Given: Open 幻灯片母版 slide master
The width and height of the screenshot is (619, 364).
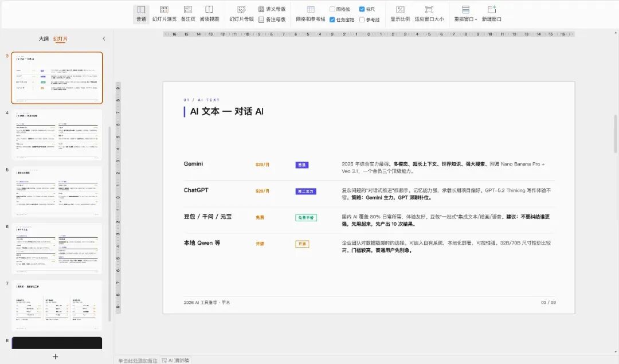Looking at the screenshot, I should (242, 14).
